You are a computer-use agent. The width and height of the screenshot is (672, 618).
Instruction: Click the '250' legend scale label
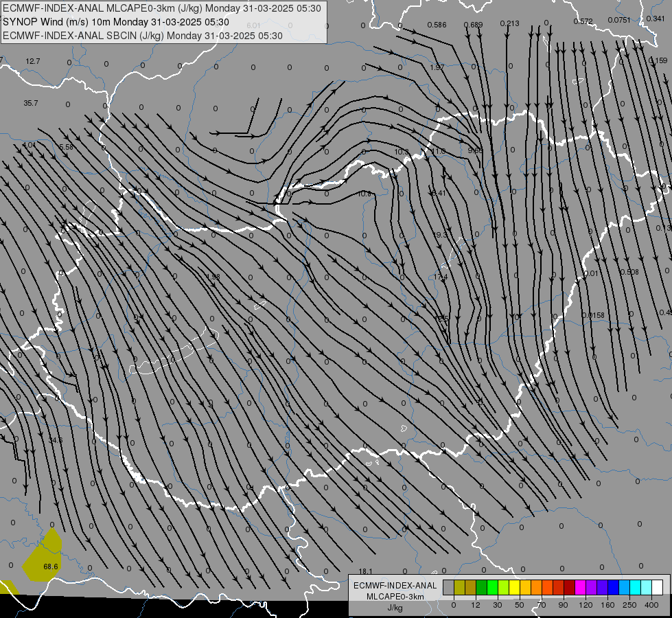point(629,605)
